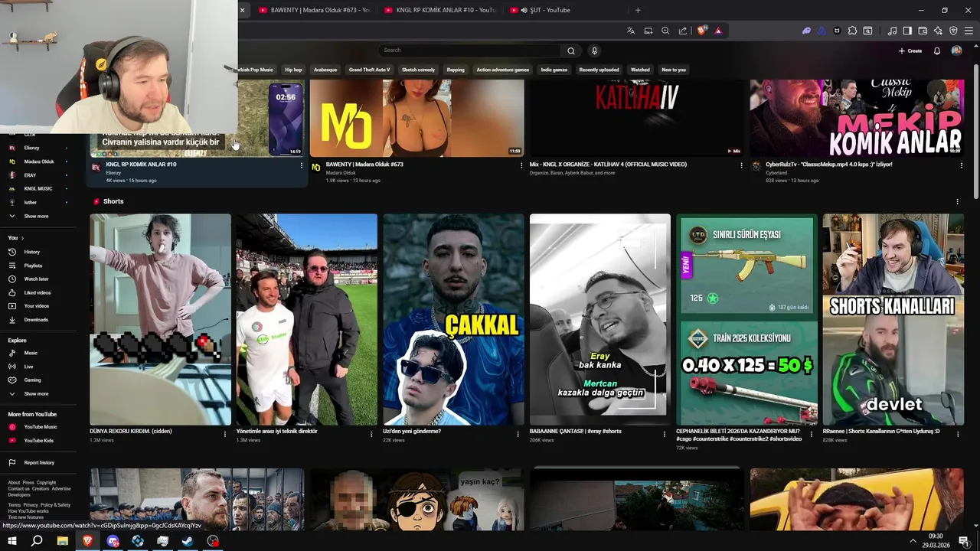Activate voice search microphone icon
The height and width of the screenshot is (551, 980).
click(594, 51)
